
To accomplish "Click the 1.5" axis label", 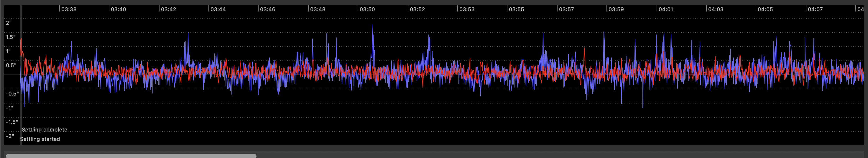I will click(x=11, y=37).
